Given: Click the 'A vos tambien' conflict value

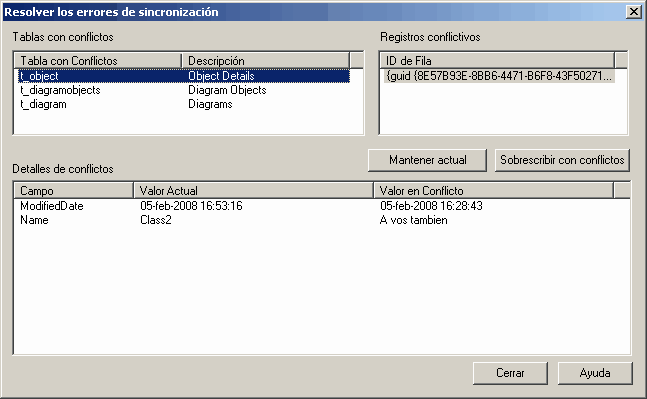Looking at the screenshot, I should point(413,220).
